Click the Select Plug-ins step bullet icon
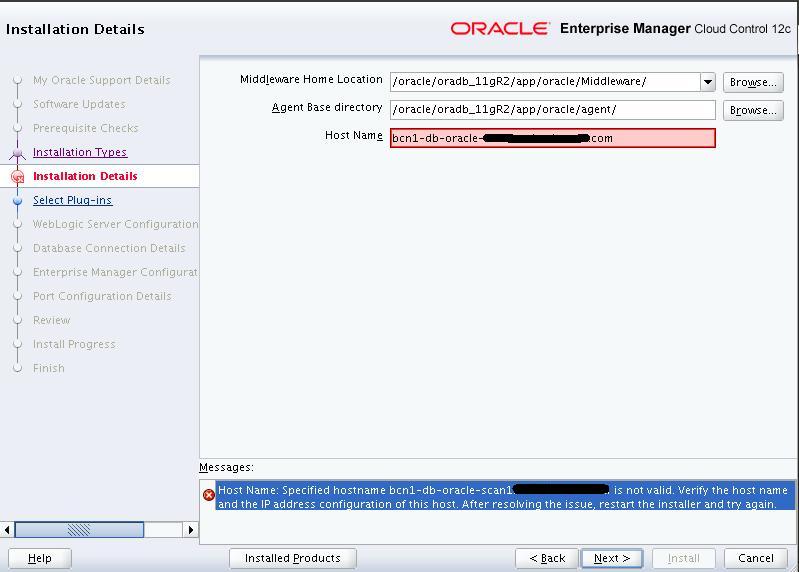 (18, 201)
